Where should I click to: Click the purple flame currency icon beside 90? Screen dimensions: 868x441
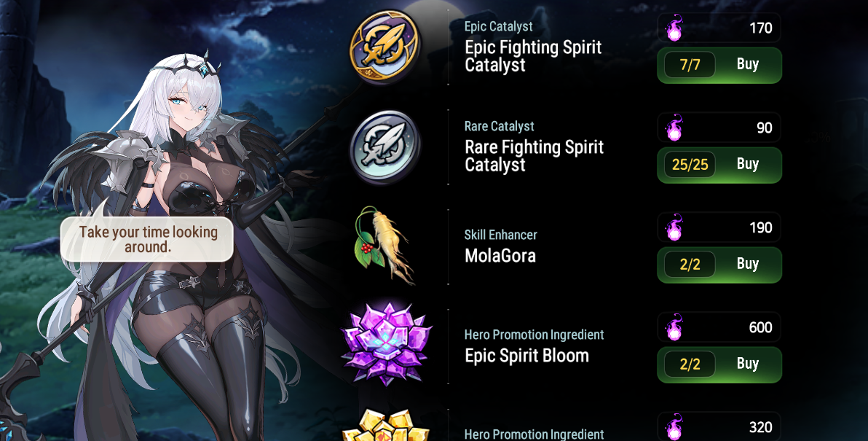[x=674, y=128]
